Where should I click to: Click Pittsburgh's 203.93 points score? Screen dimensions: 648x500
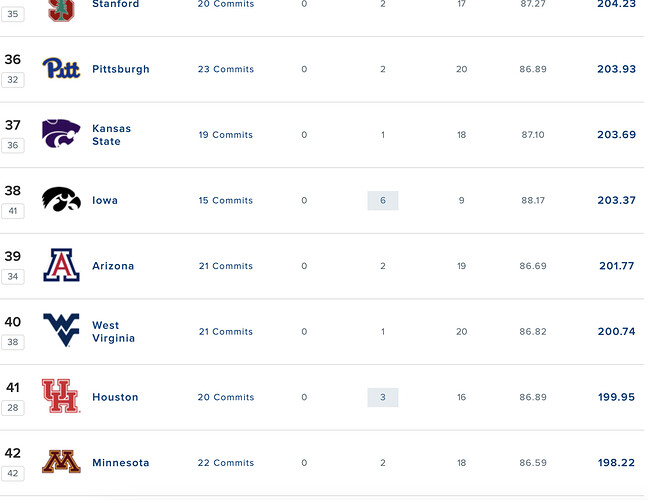[x=616, y=69]
